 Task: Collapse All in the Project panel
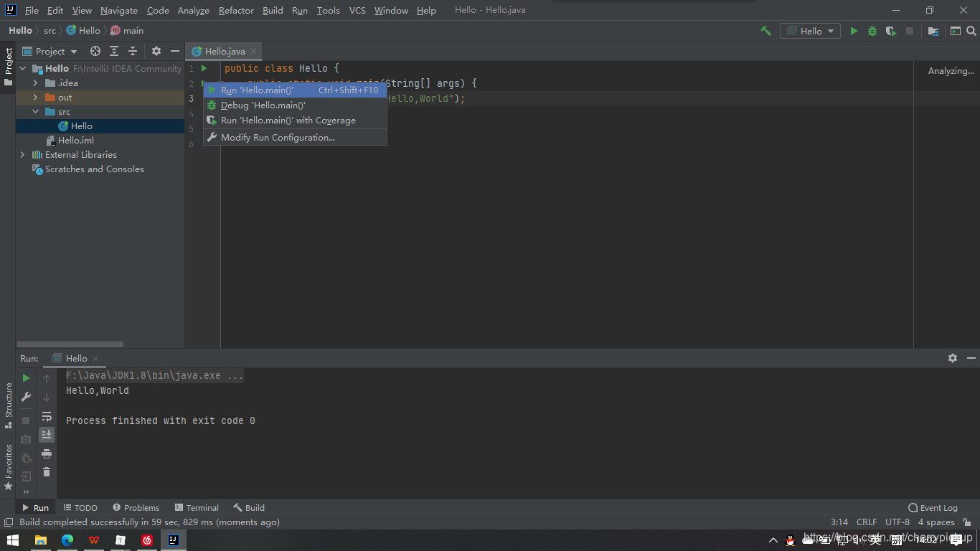(x=133, y=51)
